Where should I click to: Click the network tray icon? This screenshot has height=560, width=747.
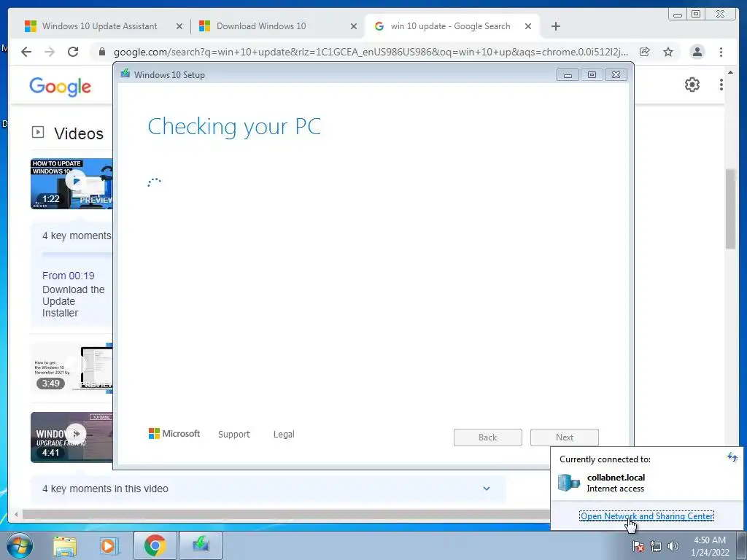point(656,546)
